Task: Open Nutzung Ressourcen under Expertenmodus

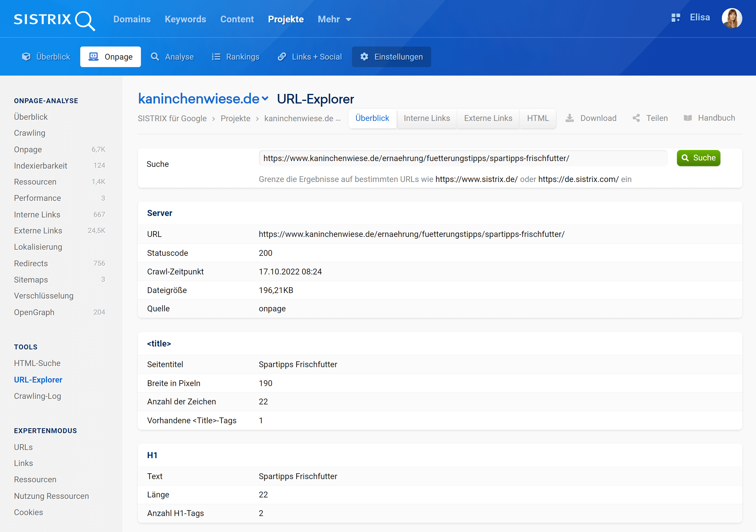Action: [51, 496]
